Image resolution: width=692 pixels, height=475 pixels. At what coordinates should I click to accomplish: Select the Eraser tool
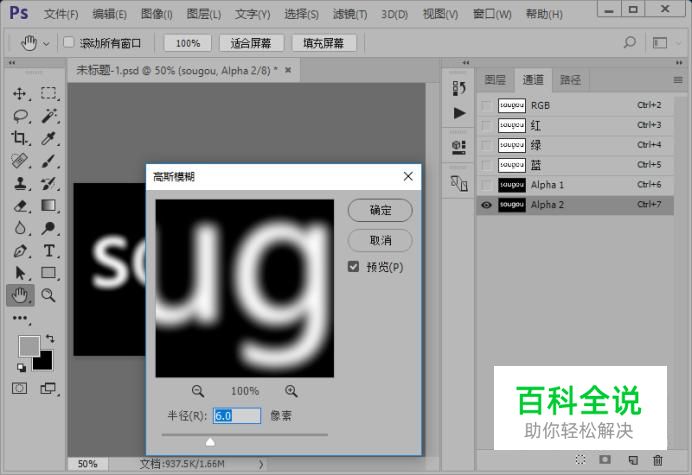click(x=20, y=206)
